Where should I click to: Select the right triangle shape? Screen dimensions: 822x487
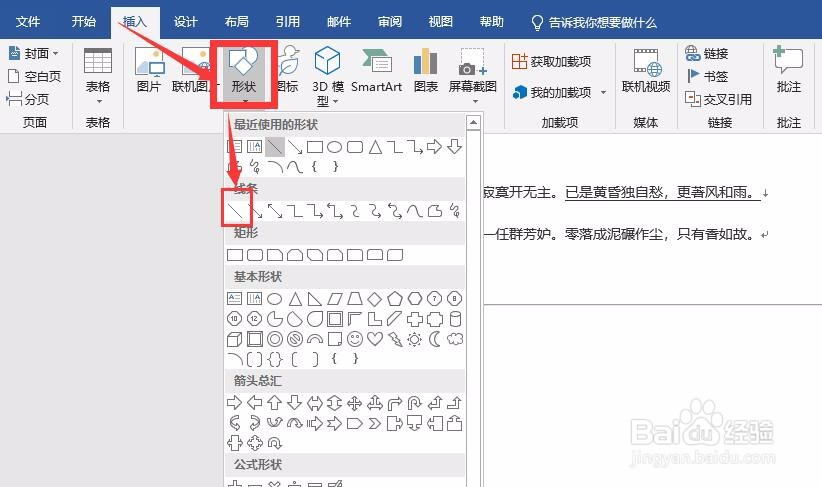click(315, 299)
